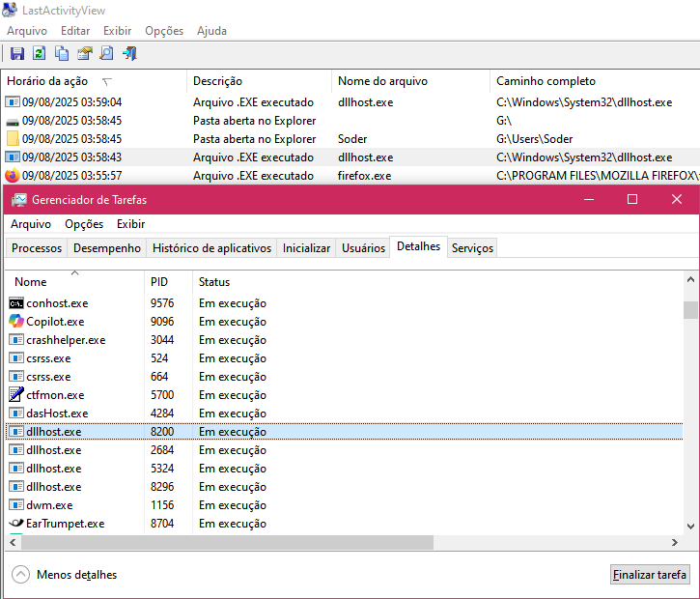Sort processes by Nome column header
Image resolution: width=700 pixels, height=599 pixels.
tap(75, 282)
